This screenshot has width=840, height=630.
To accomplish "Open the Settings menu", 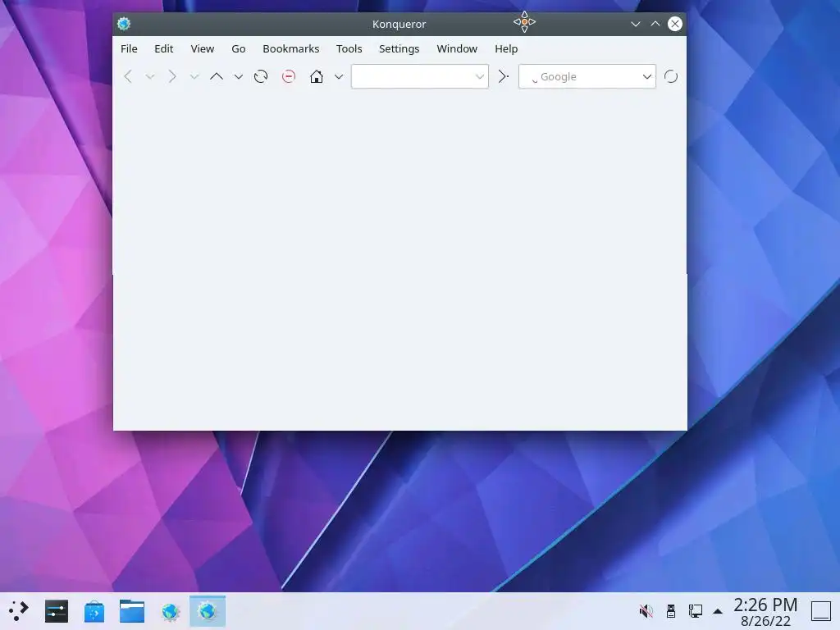I will click(399, 48).
